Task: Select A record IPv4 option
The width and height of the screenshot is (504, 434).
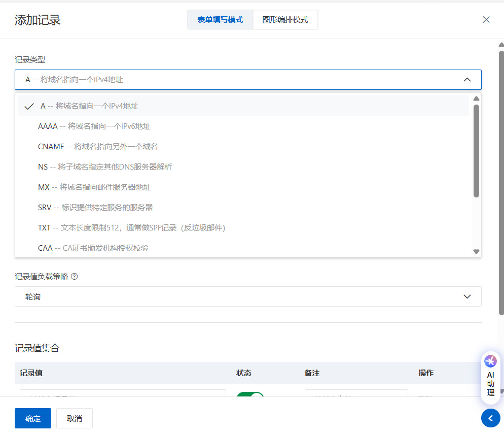Action: click(x=243, y=106)
